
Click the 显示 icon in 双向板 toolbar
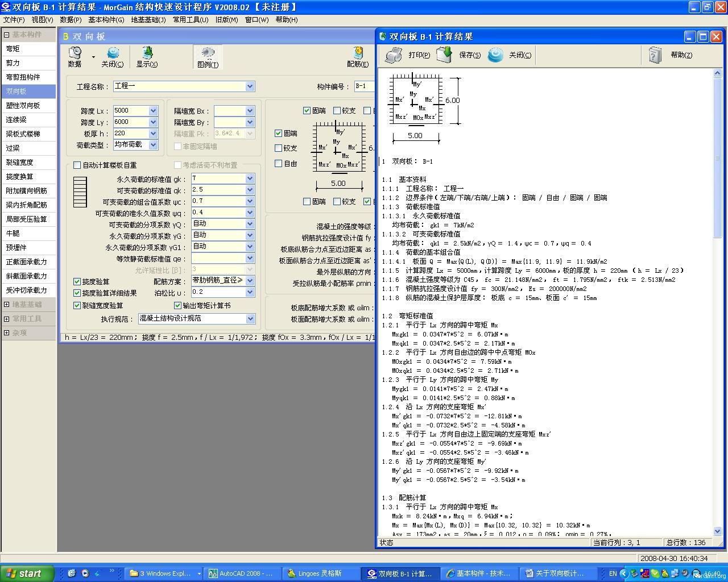pyautogui.click(x=147, y=53)
